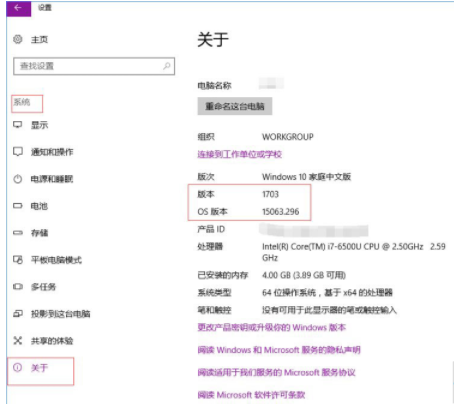
Task: Select the 显示 display monitor icon
Action: click(18, 125)
